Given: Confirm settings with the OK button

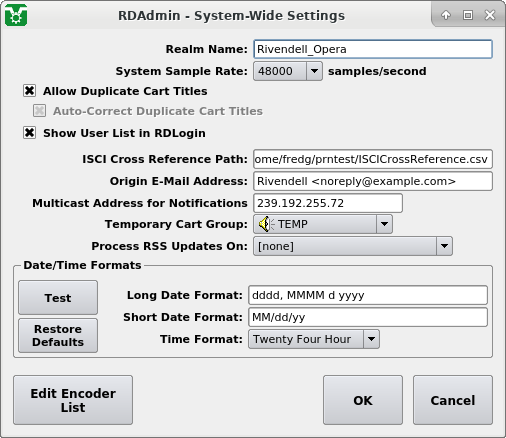Looking at the screenshot, I should [x=363, y=400].
